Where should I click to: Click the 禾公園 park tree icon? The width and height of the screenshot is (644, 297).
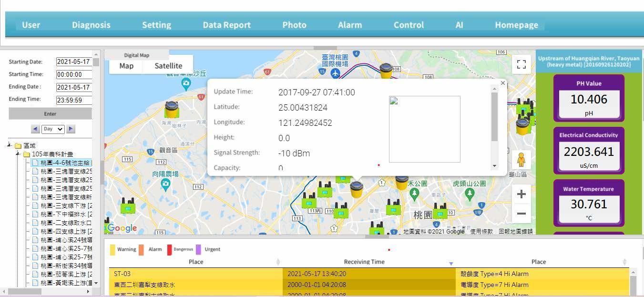tap(414, 194)
